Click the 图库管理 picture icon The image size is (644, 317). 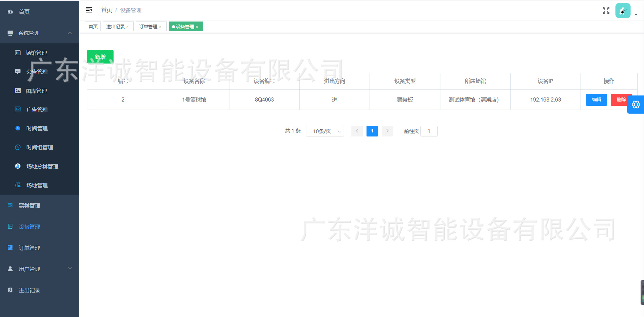(x=17, y=90)
